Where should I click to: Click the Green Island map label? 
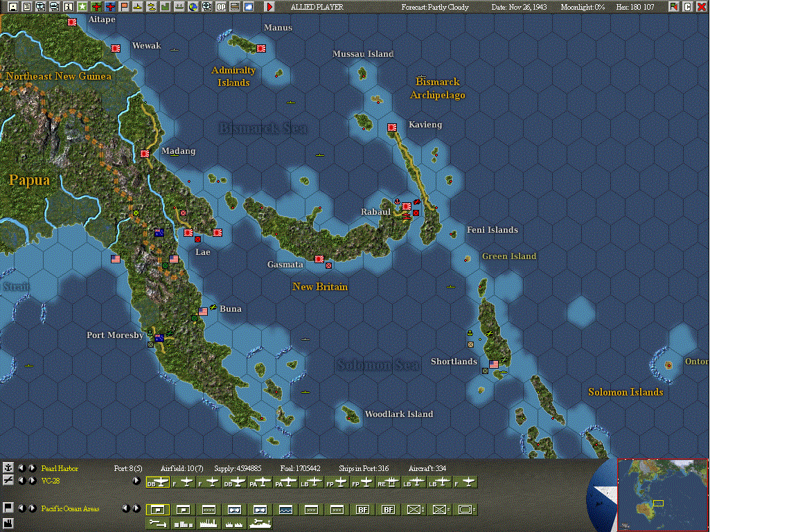[x=509, y=256]
